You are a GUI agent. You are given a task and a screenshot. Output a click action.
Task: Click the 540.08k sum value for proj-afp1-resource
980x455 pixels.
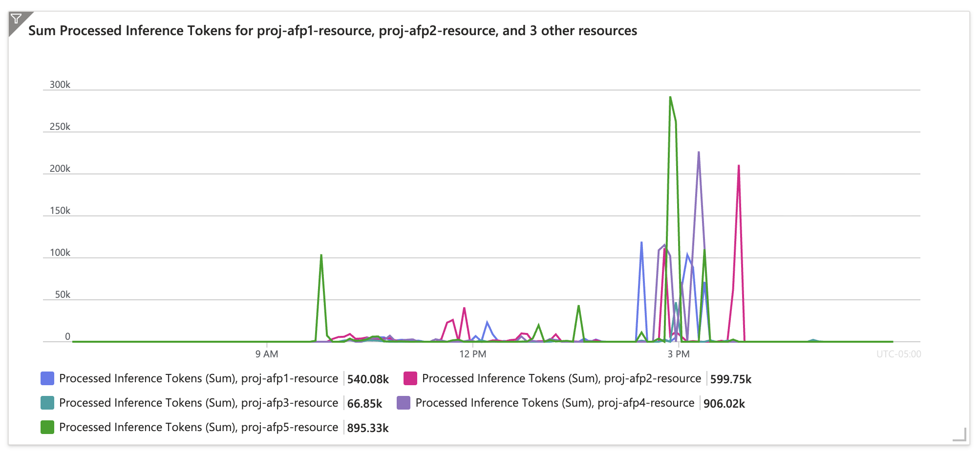[368, 378]
